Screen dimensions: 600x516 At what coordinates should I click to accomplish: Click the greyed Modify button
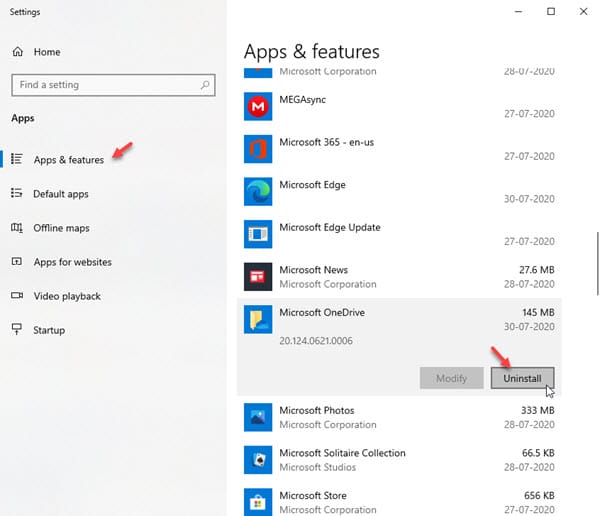click(x=452, y=378)
